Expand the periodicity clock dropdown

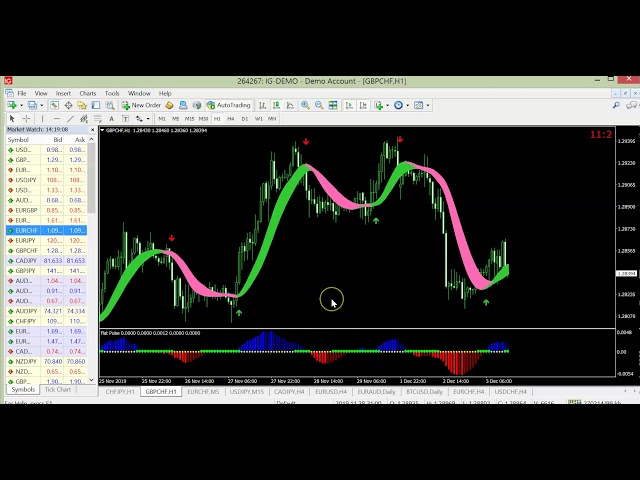click(408, 105)
